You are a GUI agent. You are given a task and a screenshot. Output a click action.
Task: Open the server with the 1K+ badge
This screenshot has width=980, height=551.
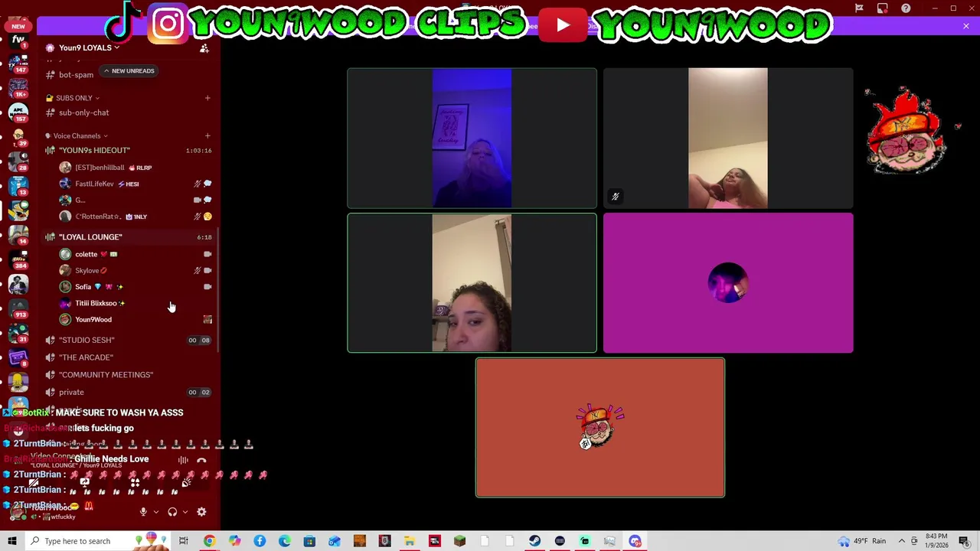[18, 87]
